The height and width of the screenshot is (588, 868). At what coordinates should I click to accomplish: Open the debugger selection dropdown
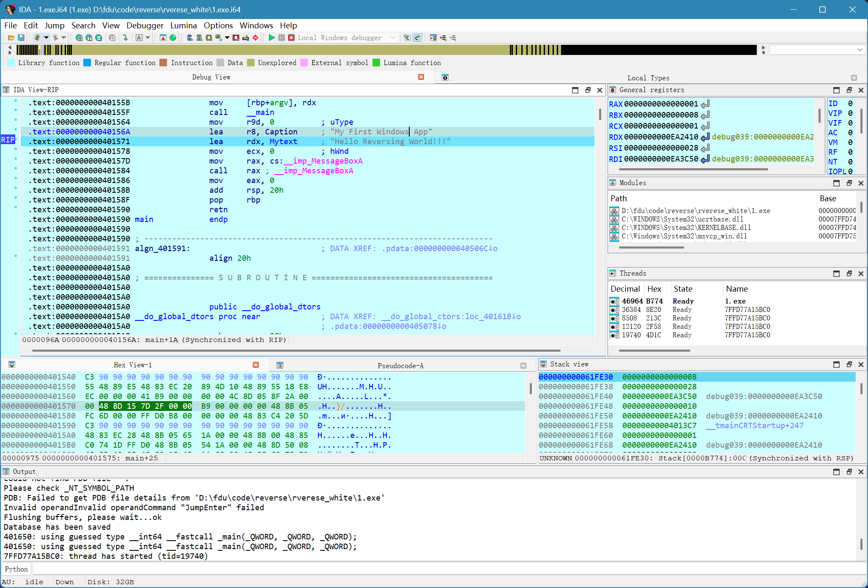[393, 38]
